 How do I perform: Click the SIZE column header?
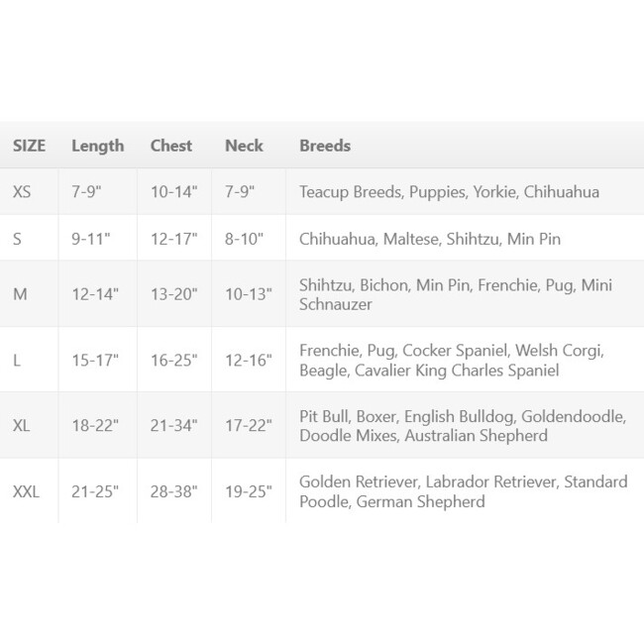pos(29,146)
